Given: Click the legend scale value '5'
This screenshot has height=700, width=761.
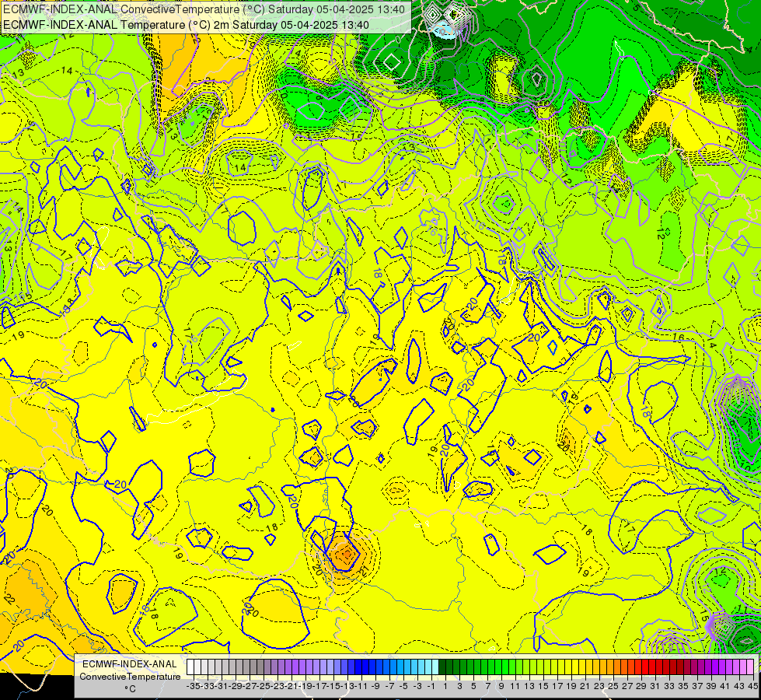Looking at the screenshot, I should pos(473,687).
